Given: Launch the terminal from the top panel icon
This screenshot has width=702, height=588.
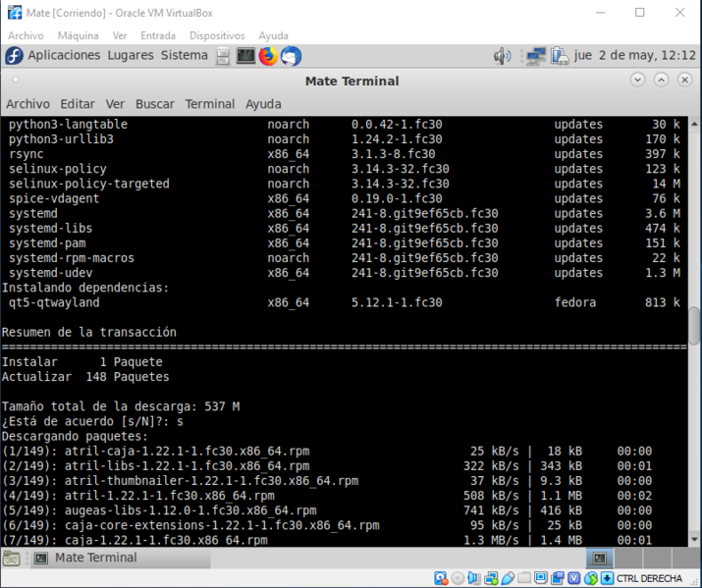Looking at the screenshot, I should click(x=245, y=56).
